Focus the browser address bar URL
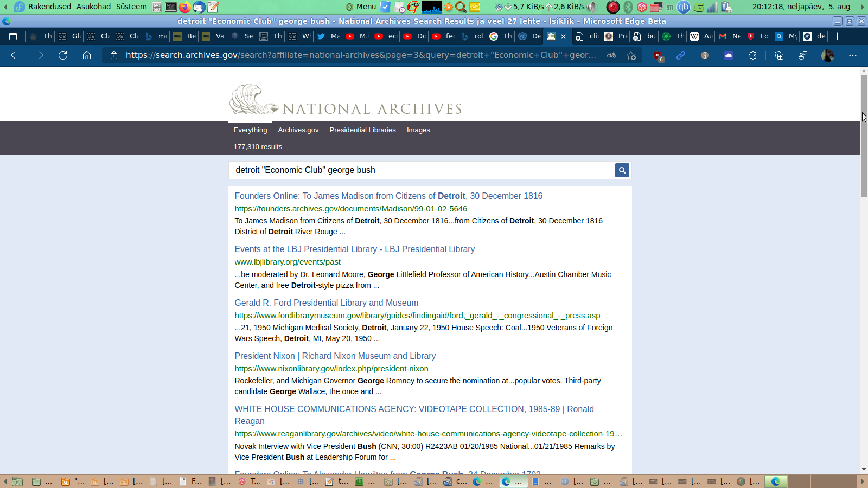Screen dimensions: 868x488 click(x=361, y=55)
